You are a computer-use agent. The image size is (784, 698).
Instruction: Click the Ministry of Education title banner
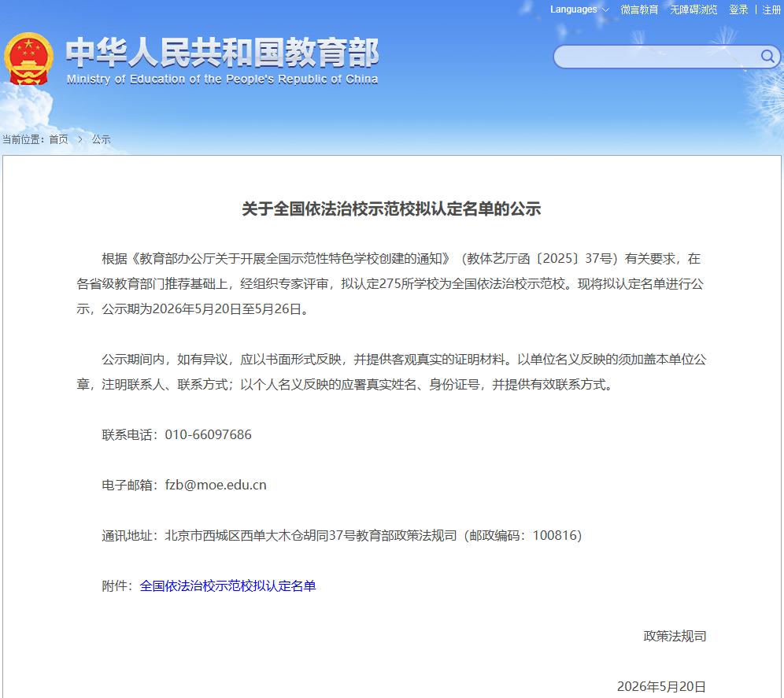coord(222,61)
